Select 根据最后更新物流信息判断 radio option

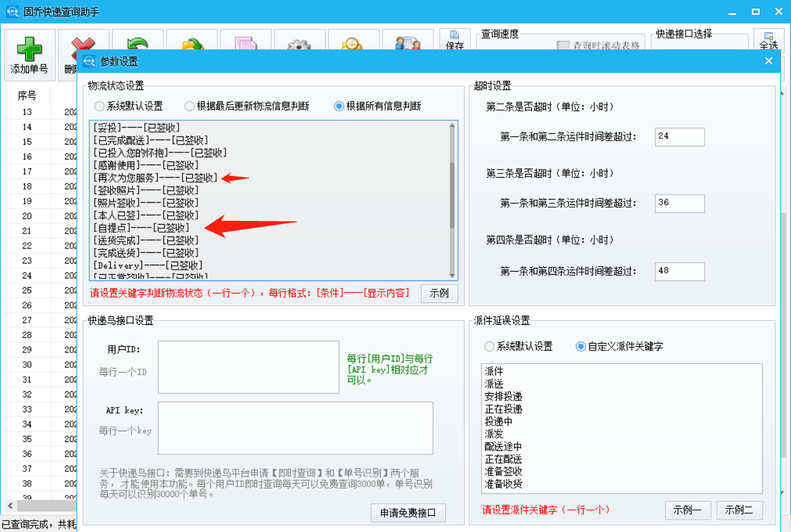[189, 106]
